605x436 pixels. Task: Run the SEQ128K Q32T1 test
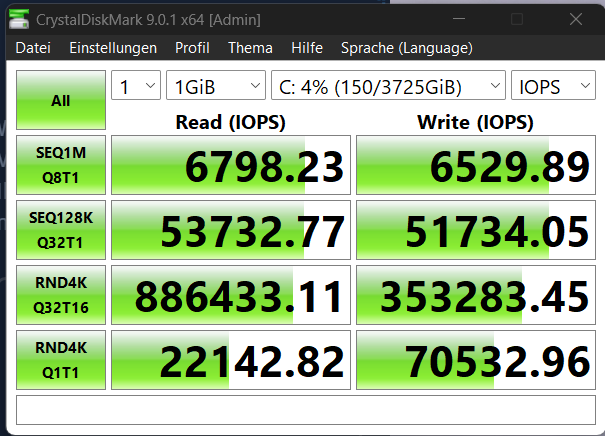(61, 230)
